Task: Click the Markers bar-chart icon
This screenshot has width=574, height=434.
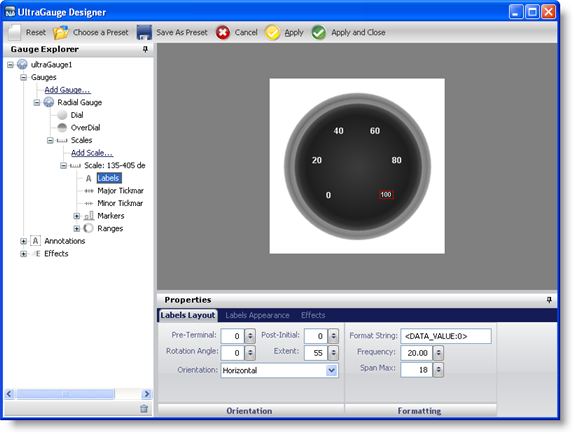Action: tap(89, 216)
